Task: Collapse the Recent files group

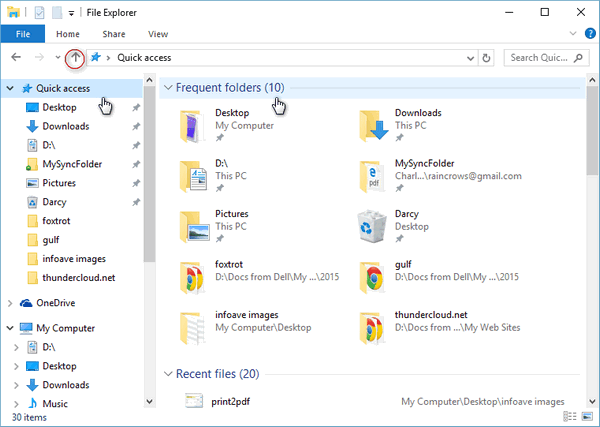Action: point(168,374)
